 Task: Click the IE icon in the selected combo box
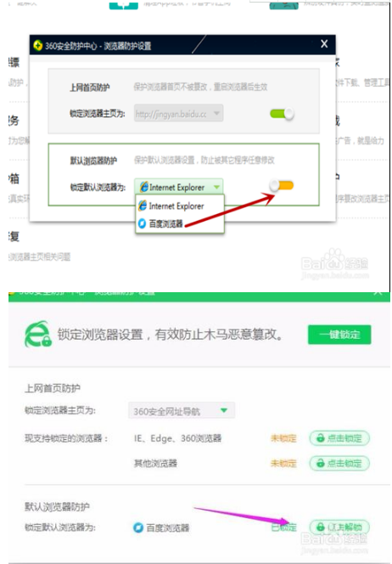143,187
